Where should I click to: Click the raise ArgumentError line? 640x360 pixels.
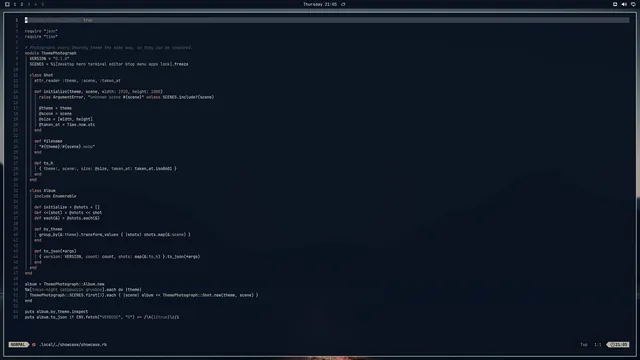[127, 97]
